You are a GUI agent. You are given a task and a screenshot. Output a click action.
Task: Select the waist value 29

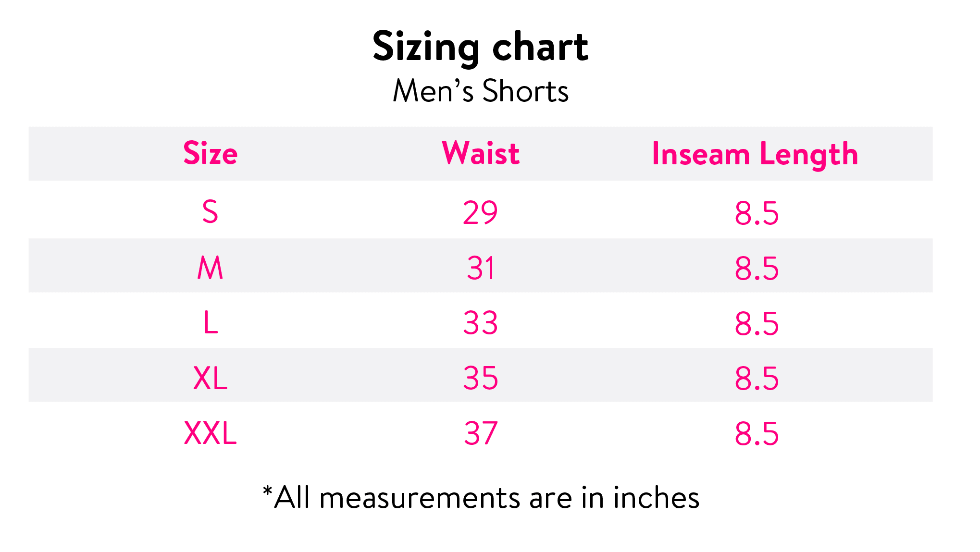click(x=480, y=213)
